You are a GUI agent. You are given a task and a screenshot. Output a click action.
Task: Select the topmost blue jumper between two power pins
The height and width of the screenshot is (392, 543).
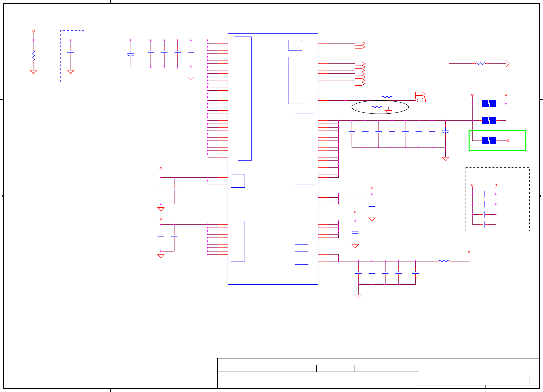(489, 104)
